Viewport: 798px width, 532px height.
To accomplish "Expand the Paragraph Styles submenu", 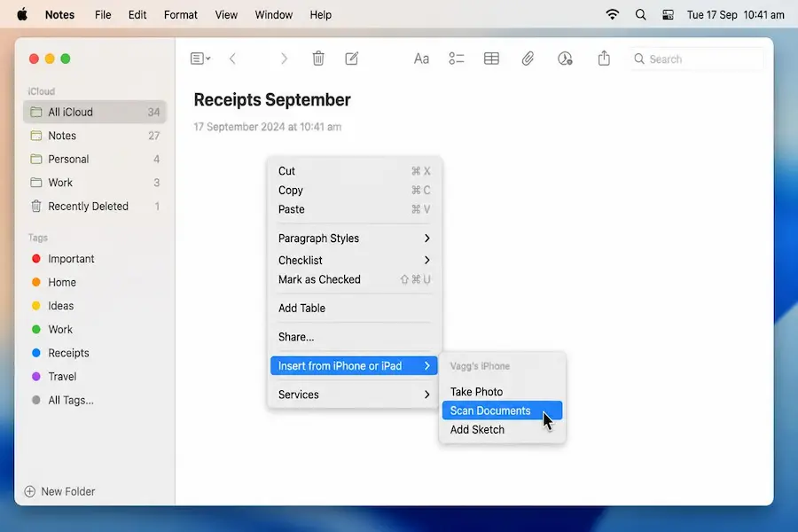I will [x=354, y=239].
